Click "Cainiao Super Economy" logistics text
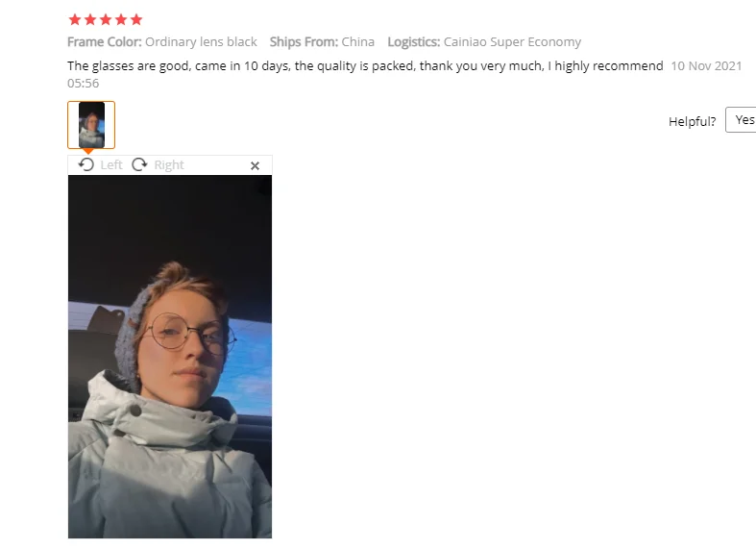Image resolution: width=756 pixels, height=549 pixels. [512, 42]
